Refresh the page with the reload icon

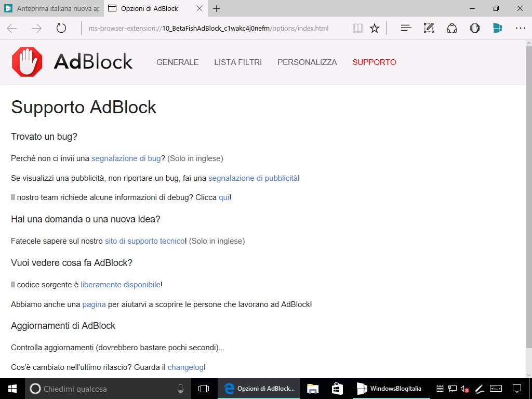[61, 28]
